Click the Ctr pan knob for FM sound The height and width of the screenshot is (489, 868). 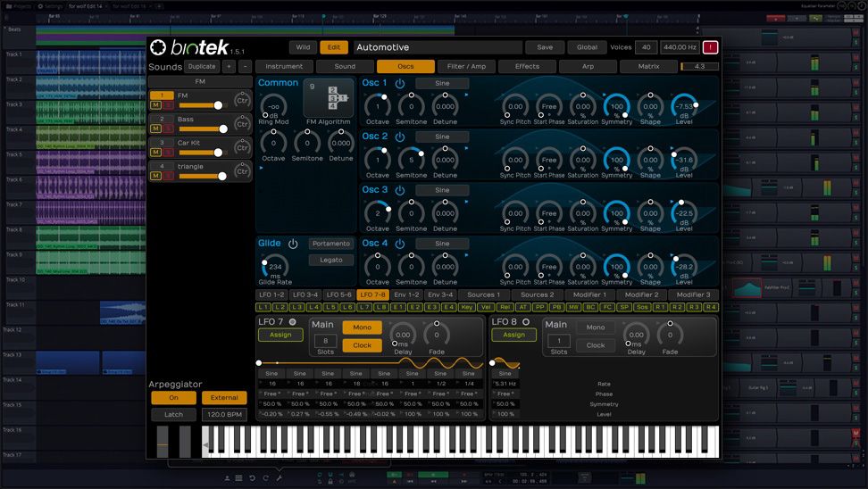point(242,101)
